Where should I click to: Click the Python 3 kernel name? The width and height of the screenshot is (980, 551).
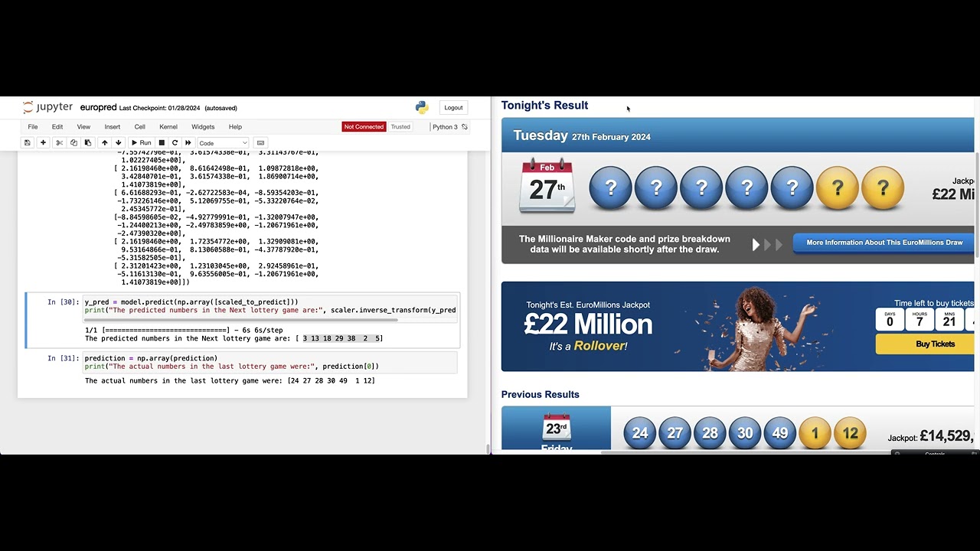445,127
